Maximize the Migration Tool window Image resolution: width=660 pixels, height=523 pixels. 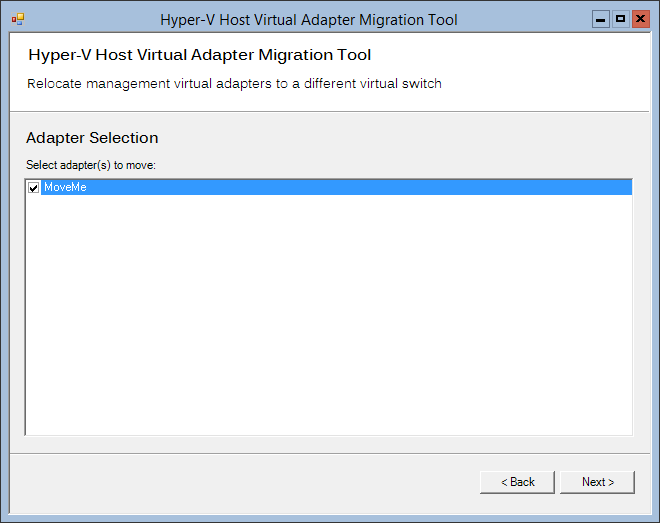620,19
